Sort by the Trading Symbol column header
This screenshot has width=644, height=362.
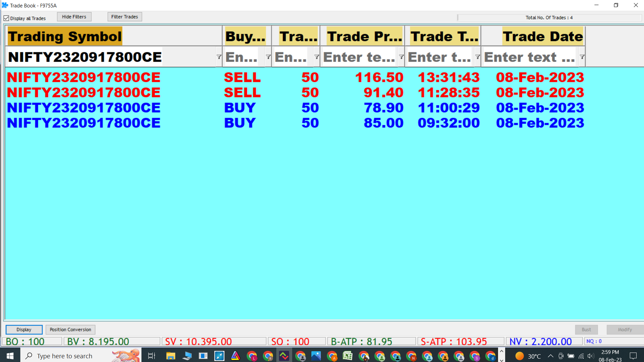pyautogui.click(x=114, y=36)
